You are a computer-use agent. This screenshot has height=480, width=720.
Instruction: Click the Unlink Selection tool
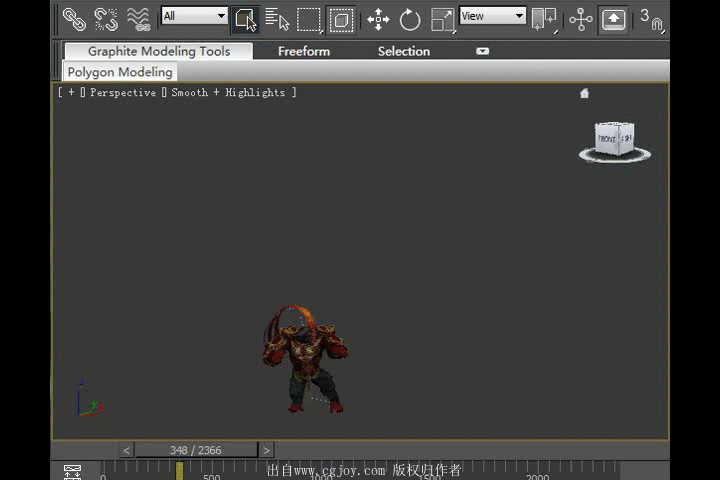point(106,18)
